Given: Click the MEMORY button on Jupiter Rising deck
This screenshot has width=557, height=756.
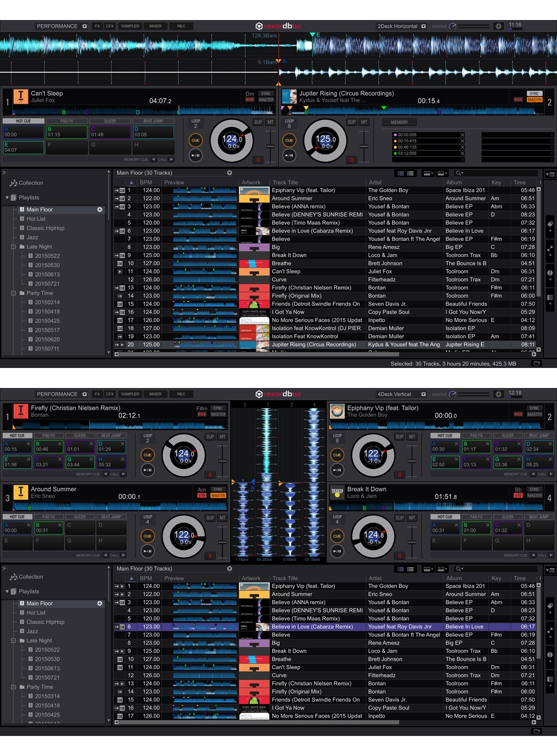Looking at the screenshot, I should (399, 122).
